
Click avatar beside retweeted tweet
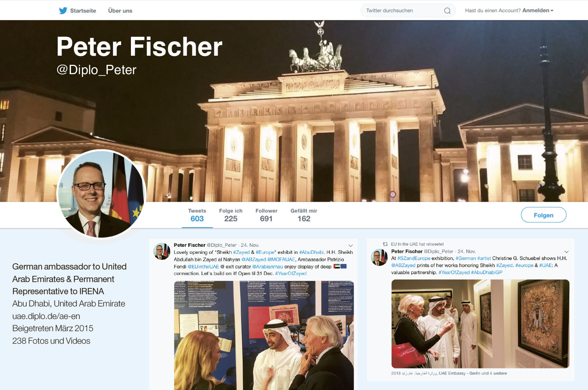click(x=379, y=257)
